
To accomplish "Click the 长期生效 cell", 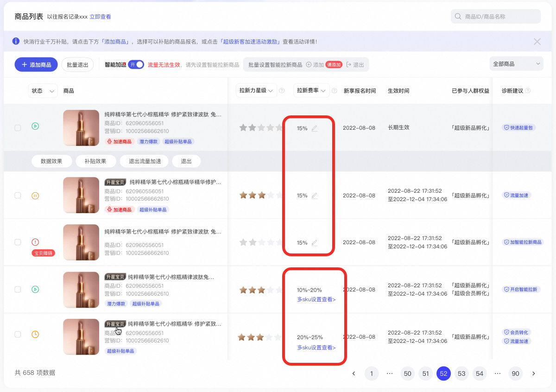I will [398, 127].
